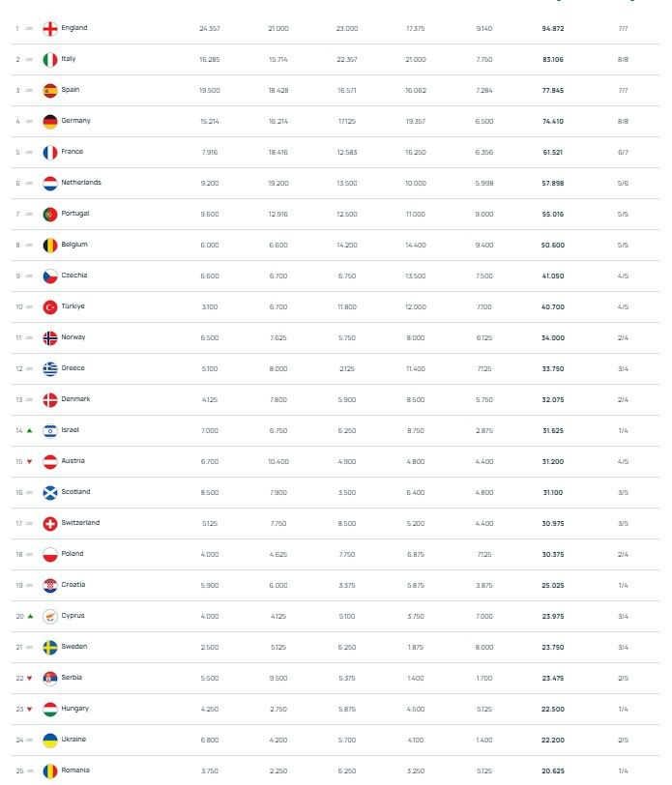672x785 pixels.
Task: Click Ukraine's clubs count 2/5
Action: coord(623,740)
